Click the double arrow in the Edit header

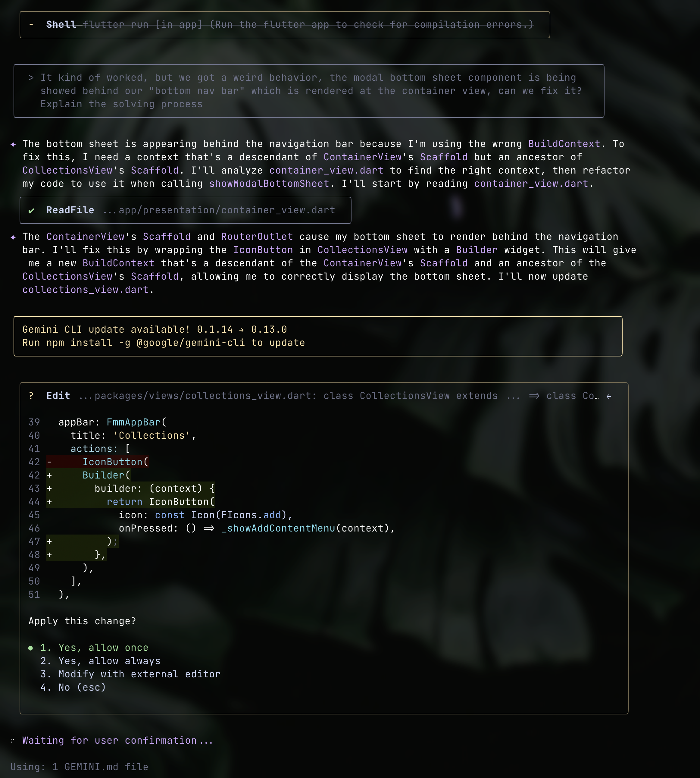tap(535, 396)
